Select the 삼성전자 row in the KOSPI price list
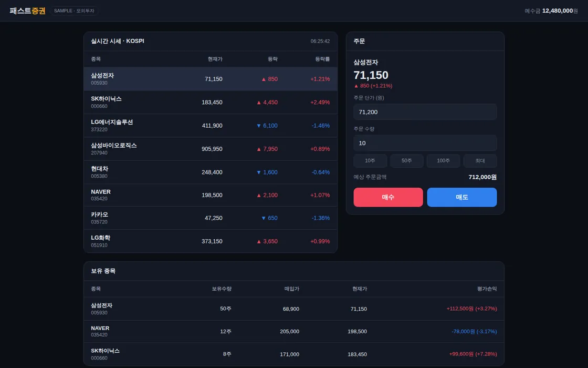 pos(211,79)
